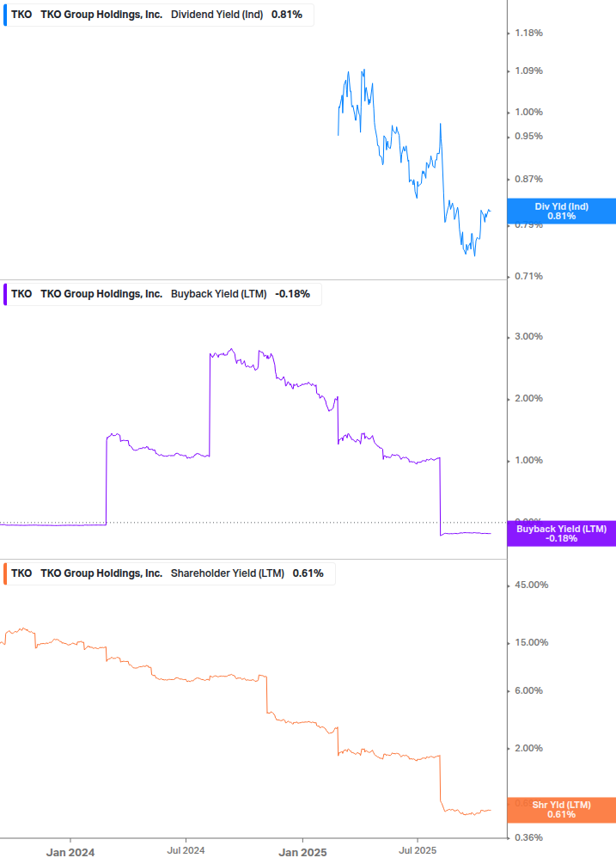Click the orange Shareholder Yield legend color bar
The width and height of the screenshot is (616, 864).
pos(6,573)
